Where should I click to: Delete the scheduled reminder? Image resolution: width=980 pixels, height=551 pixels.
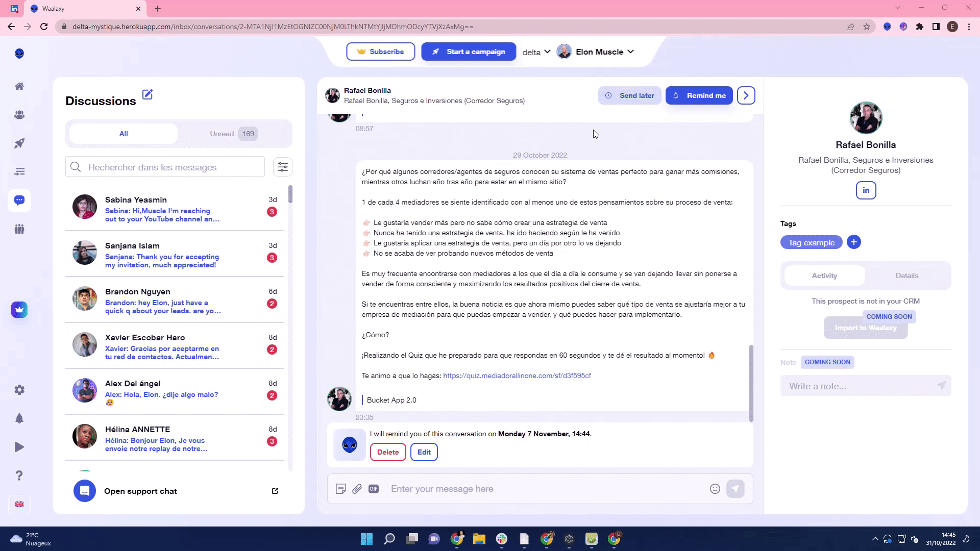(388, 452)
